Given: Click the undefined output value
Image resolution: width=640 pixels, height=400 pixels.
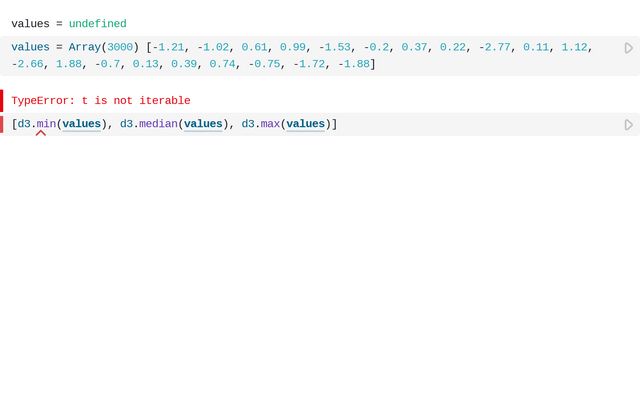Looking at the screenshot, I should coord(97,24).
